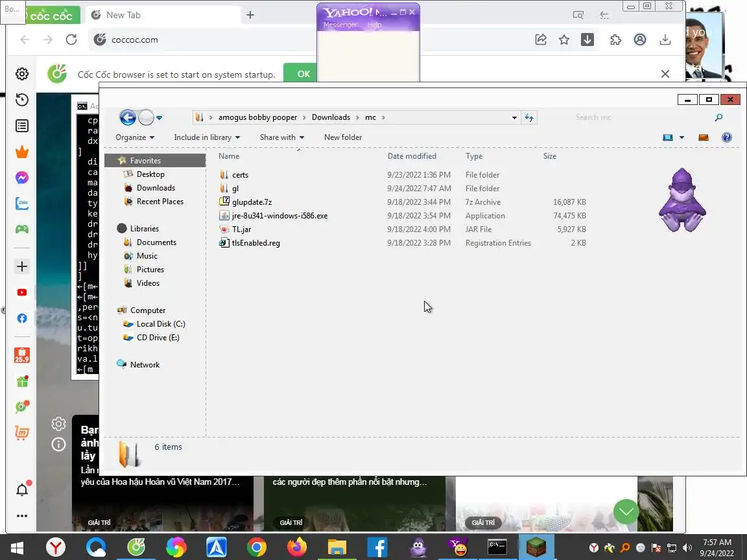The width and height of the screenshot is (747, 560).
Task: Open the Organize dropdown menu
Action: pyautogui.click(x=135, y=137)
